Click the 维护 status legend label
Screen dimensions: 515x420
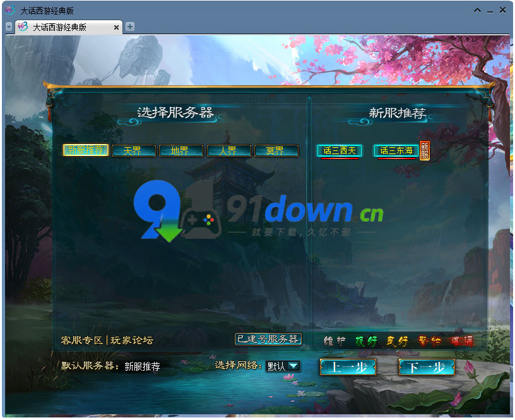coord(334,341)
